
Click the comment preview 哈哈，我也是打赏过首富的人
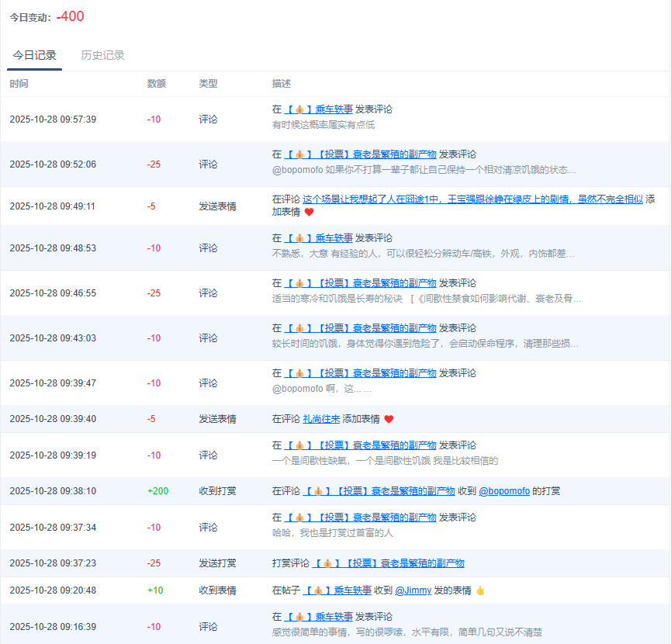click(x=333, y=532)
